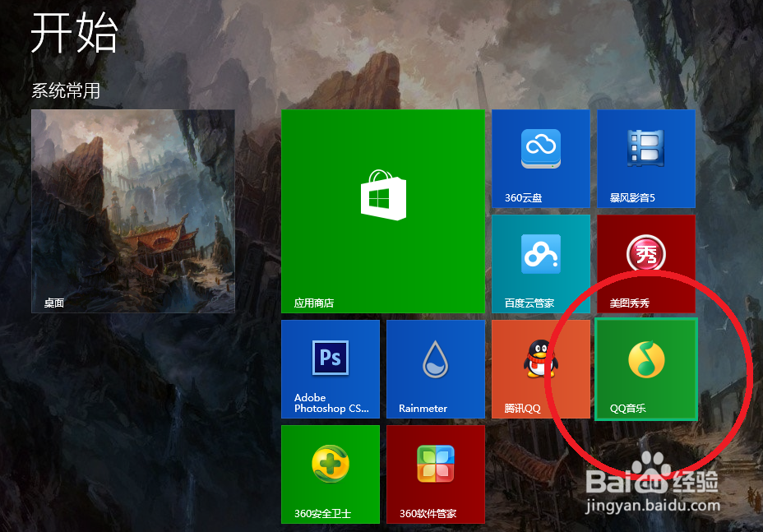Launch the 360安全卫士 tile
Viewport: 763px width, 532px height.
click(x=331, y=474)
